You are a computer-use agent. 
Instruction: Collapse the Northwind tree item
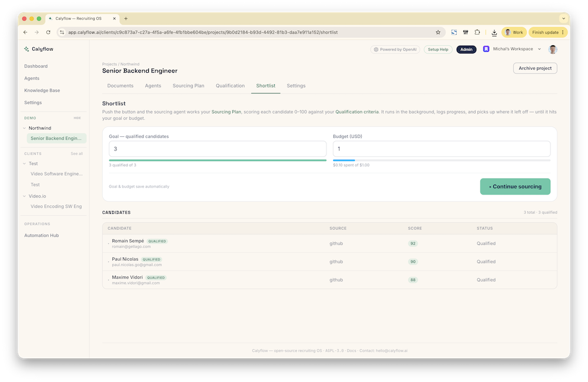[24, 128]
